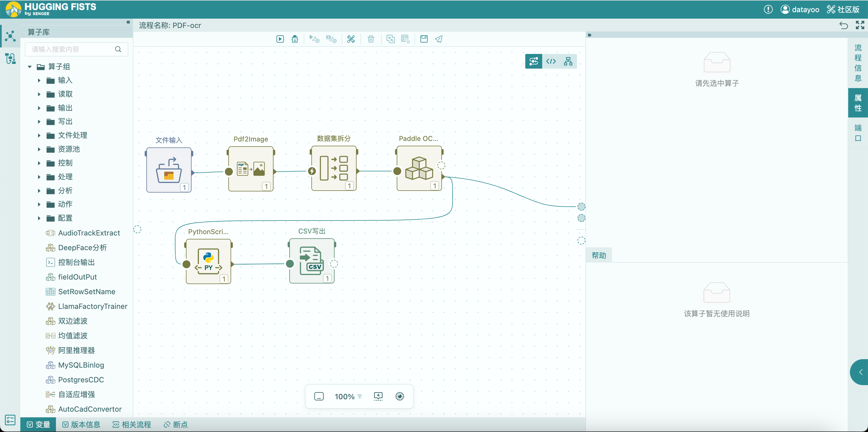
Task: Toggle flow diagram view button
Action: (534, 61)
